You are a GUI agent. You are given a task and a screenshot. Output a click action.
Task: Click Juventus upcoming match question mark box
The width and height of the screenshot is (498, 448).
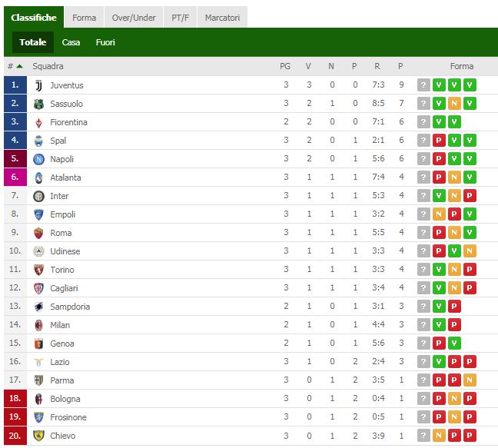pyautogui.click(x=423, y=85)
